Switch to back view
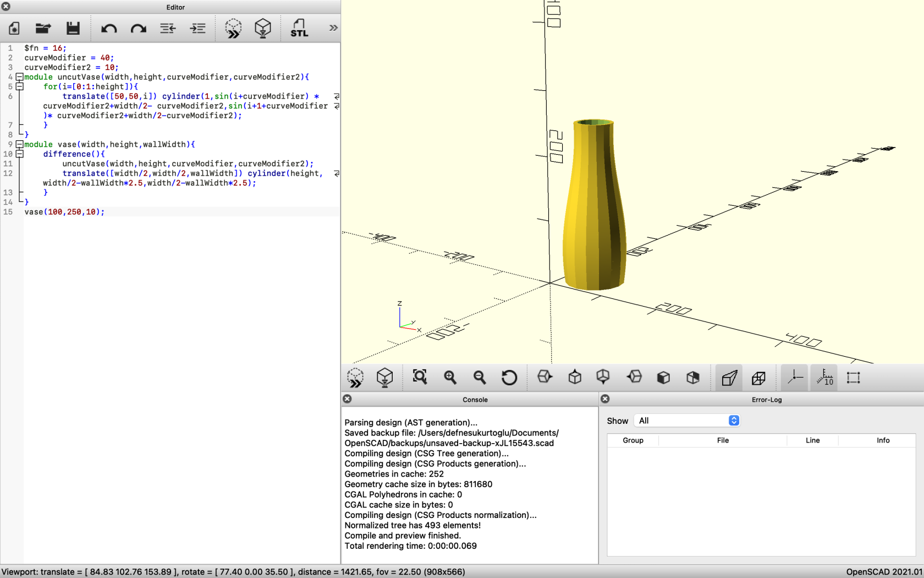 693,378
